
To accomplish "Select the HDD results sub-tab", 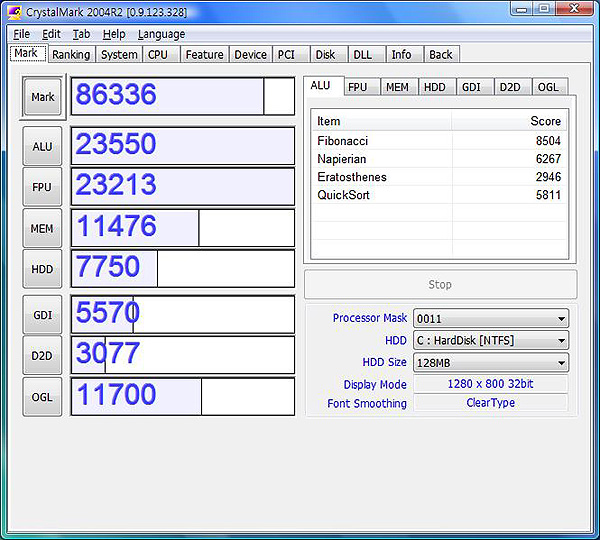I will 437,87.
